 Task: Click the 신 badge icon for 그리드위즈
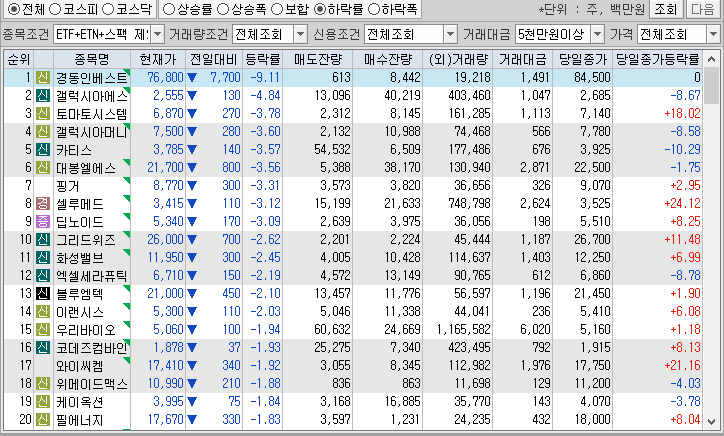point(43,240)
